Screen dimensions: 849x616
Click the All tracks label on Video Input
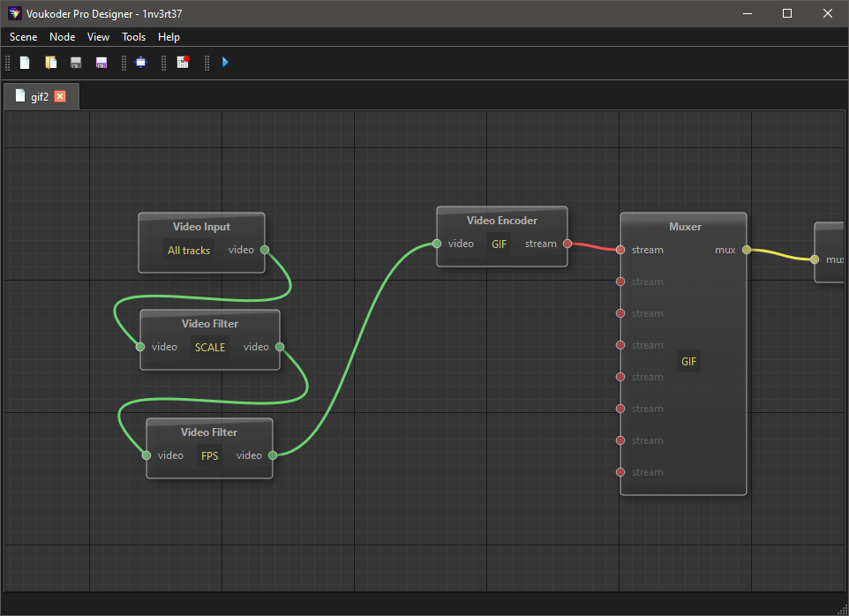tap(189, 250)
